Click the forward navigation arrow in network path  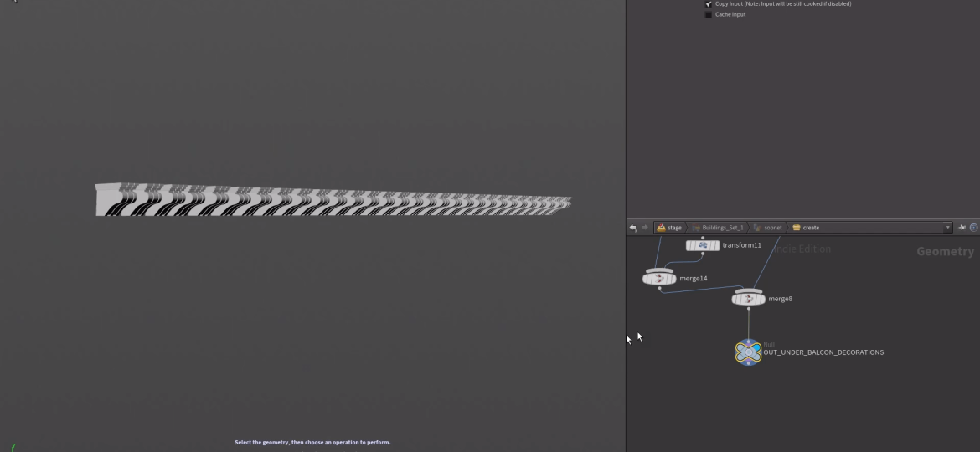(644, 228)
